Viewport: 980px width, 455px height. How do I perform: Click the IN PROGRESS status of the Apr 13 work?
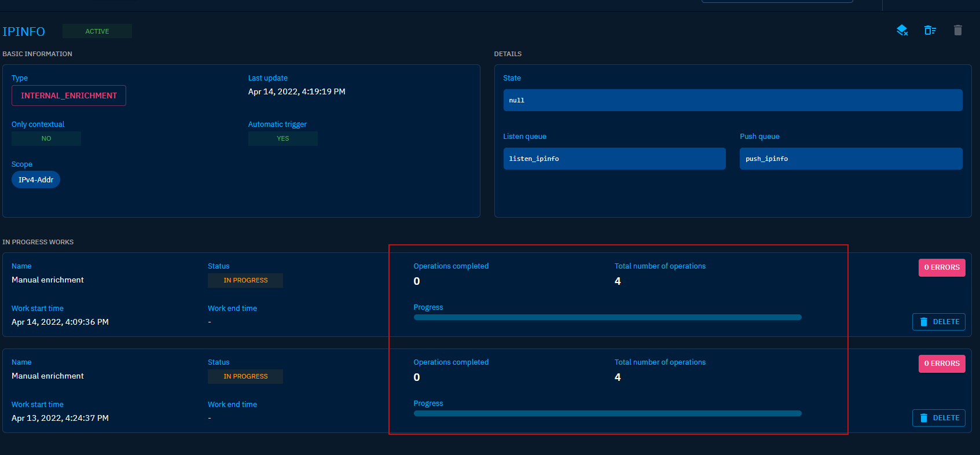(x=245, y=376)
